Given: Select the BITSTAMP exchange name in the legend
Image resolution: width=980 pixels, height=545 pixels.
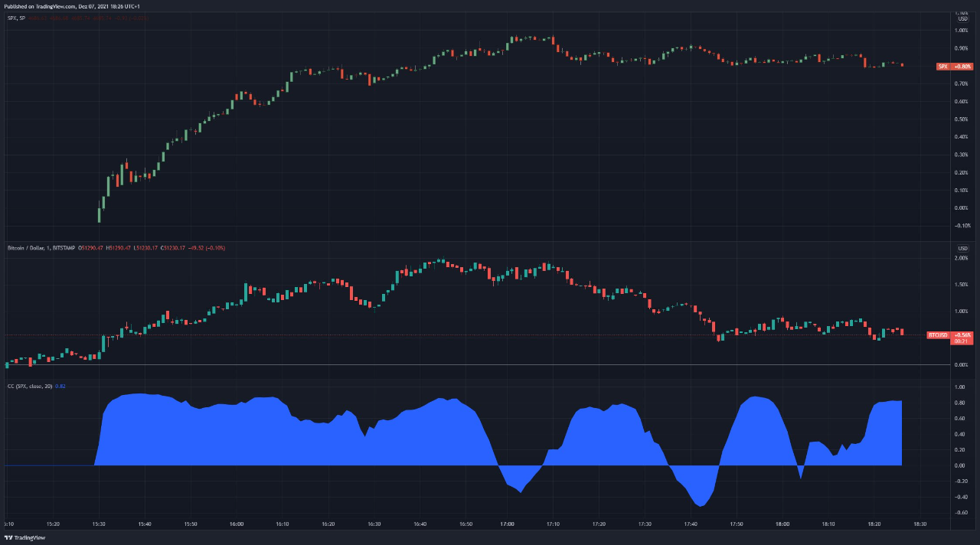Looking at the screenshot, I should (64, 247).
